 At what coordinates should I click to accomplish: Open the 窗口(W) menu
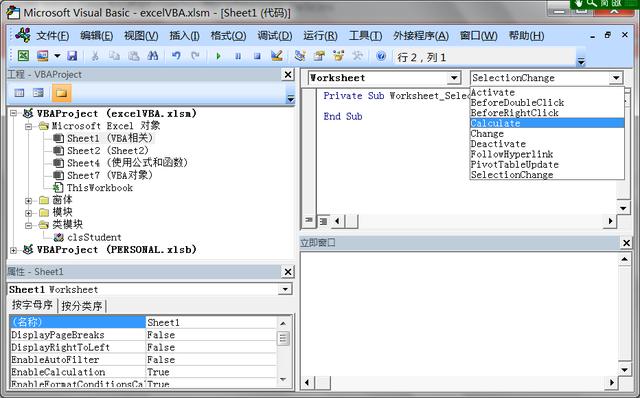coord(478,36)
